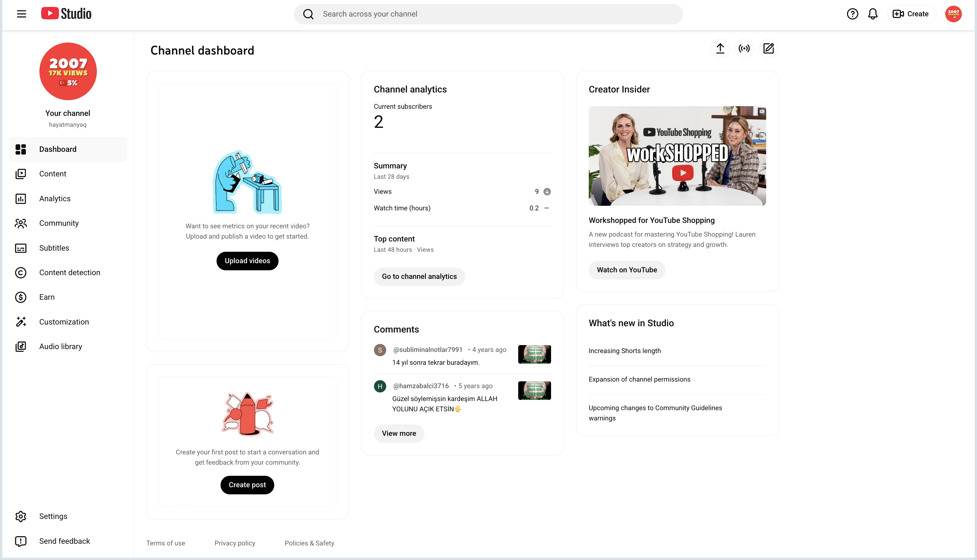Select Audio library in the sidebar
Image resolution: width=977 pixels, height=560 pixels.
[68, 347]
